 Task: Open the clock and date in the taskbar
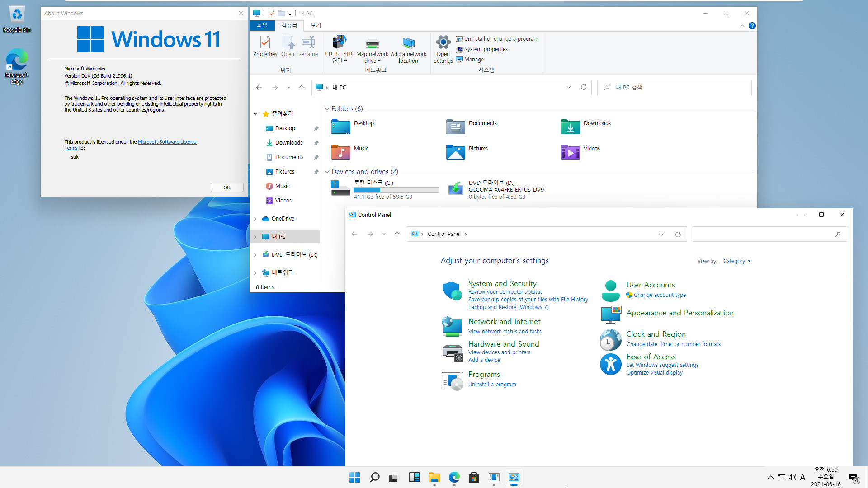(x=826, y=477)
